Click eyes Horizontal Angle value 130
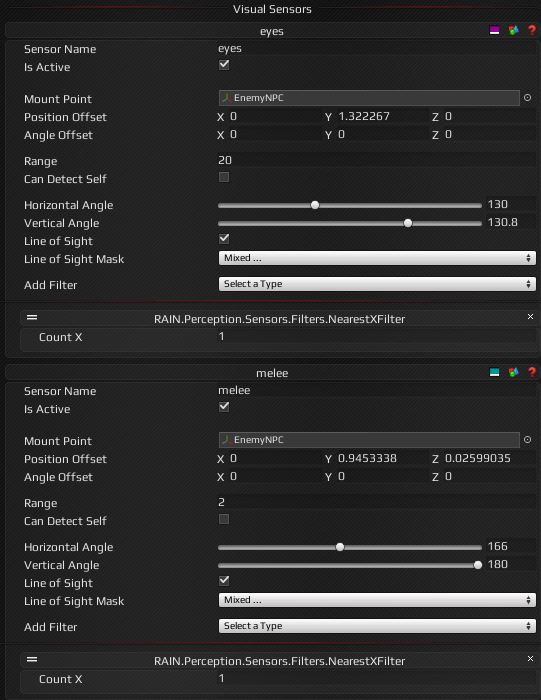The image size is (541, 700). pyautogui.click(x=511, y=204)
